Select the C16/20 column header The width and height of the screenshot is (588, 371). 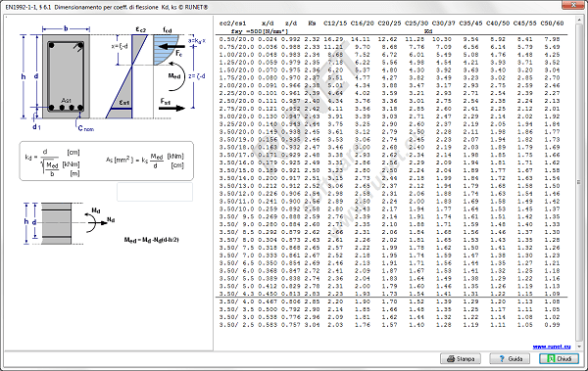[363, 23]
